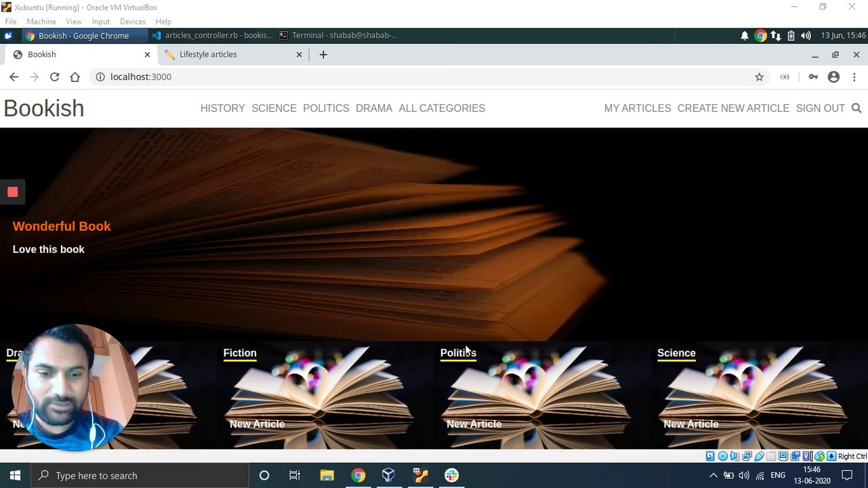Viewport: 868px width, 488px height.
Task: Click the 'Love this book' featured text
Action: pyautogui.click(x=49, y=249)
